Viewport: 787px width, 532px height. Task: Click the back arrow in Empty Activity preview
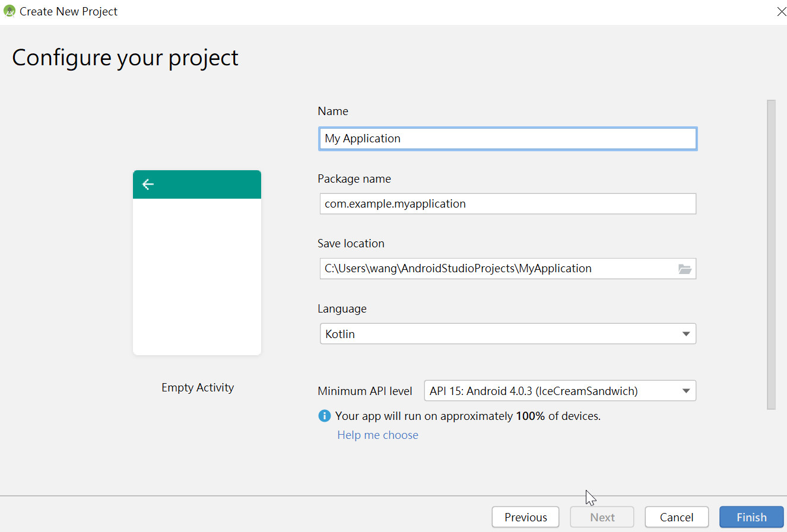[148, 184]
